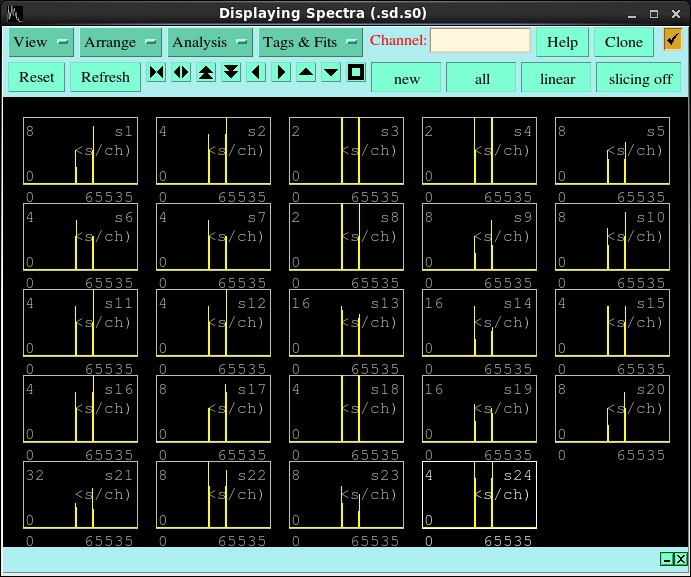Select the s9 spectrum plot
Viewport: 691px width, 577px height.
pos(479,237)
